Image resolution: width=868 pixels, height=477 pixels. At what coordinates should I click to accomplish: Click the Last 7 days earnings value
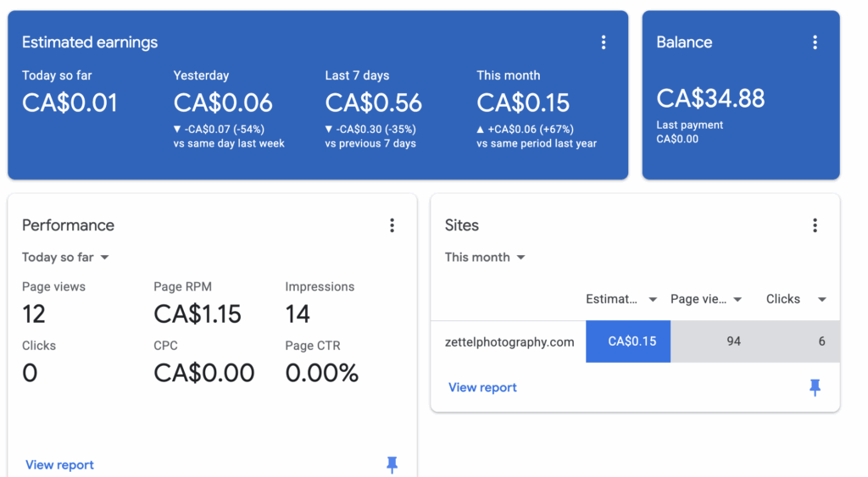tap(374, 103)
